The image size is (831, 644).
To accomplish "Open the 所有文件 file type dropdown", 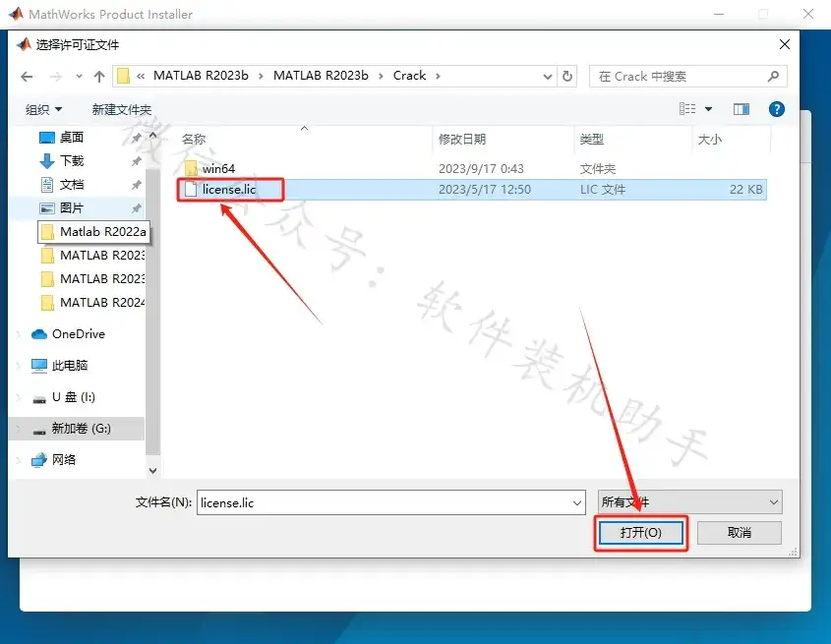I will tap(689, 501).
